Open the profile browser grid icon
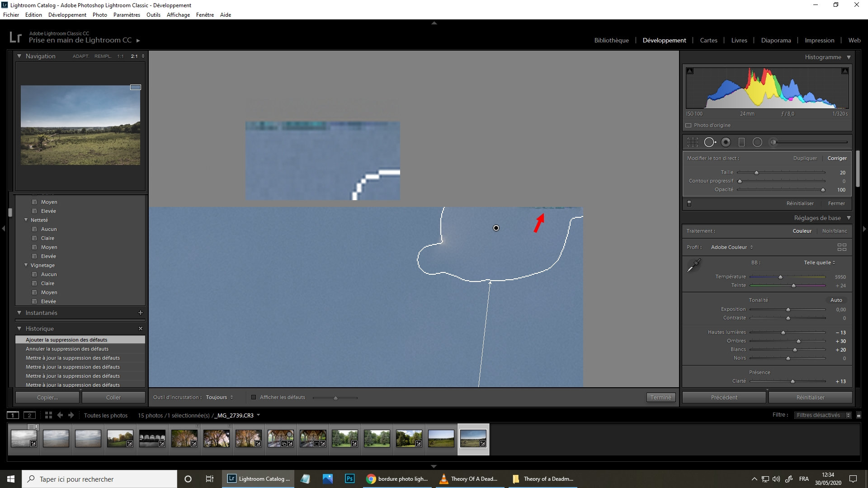Image resolution: width=868 pixels, height=488 pixels. (841, 247)
